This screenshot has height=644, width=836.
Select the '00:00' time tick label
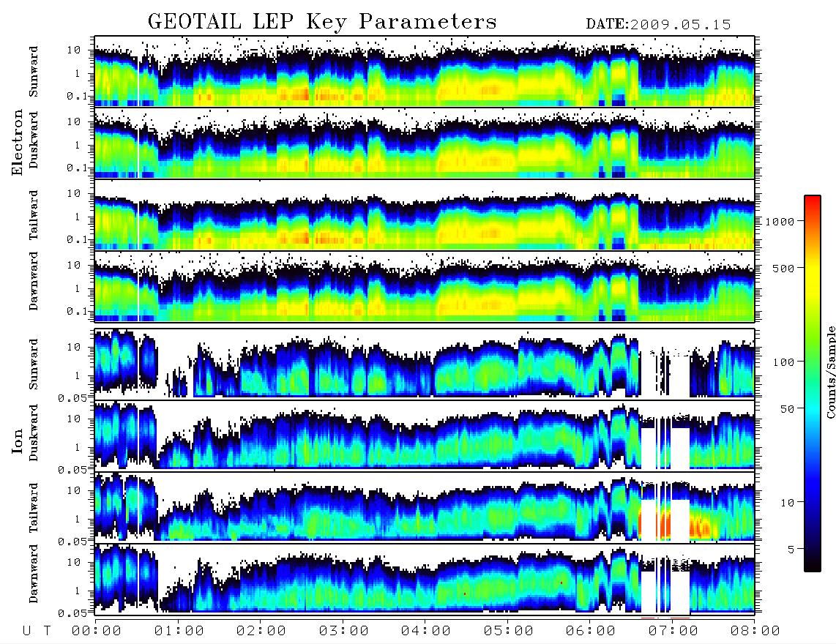(x=97, y=632)
